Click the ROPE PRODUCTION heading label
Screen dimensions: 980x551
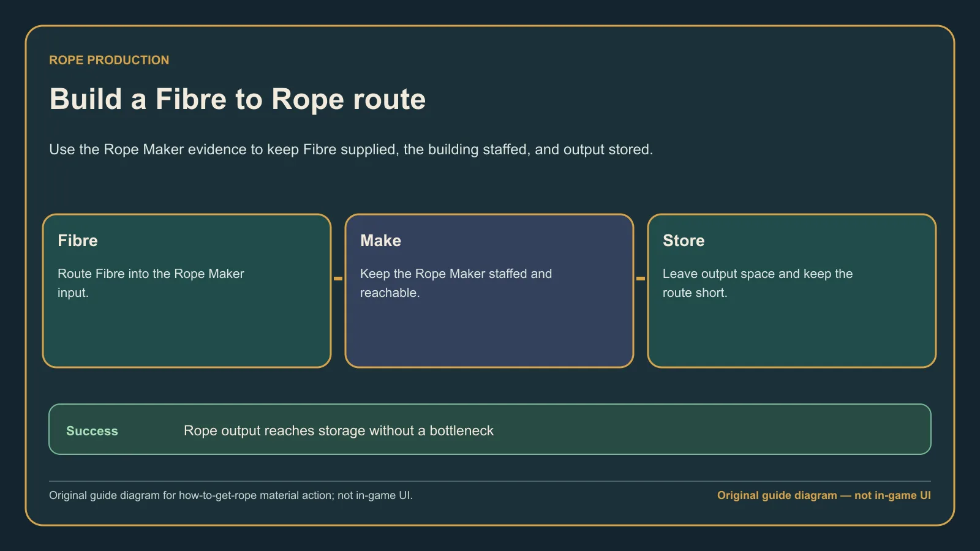[x=109, y=60]
